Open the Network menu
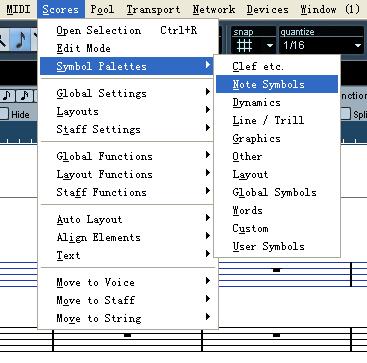Image resolution: width=367 pixels, height=363 pixels. (x=214, y=9)
